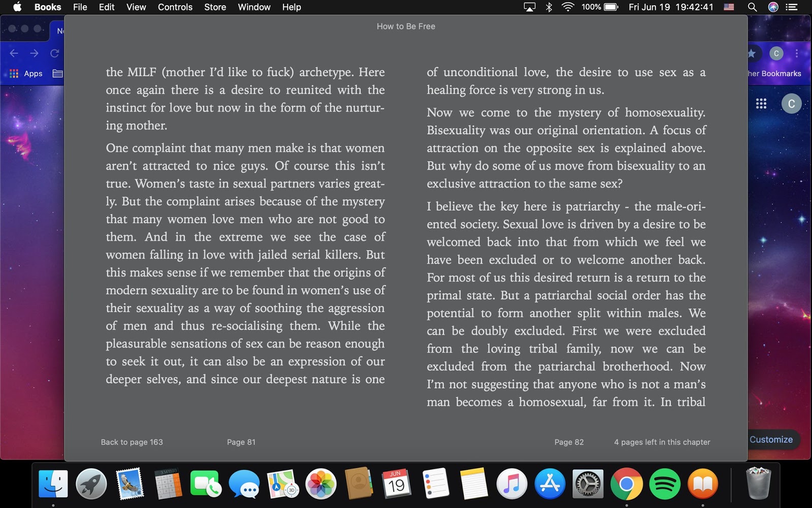Open the date and time clock
812x508 pixels.
point(671,7)
